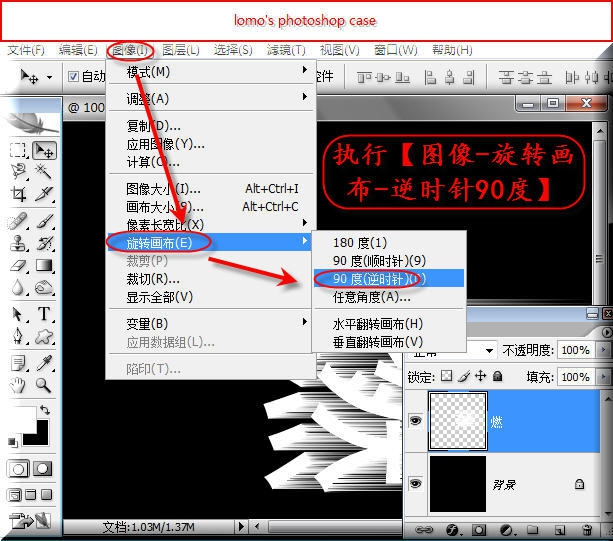Select the Healing Brush tool

point(18,221)
